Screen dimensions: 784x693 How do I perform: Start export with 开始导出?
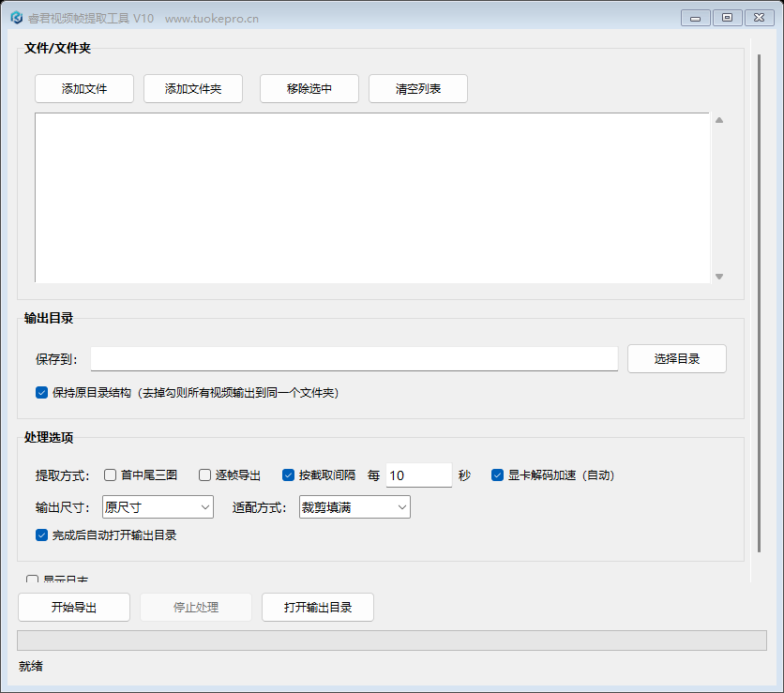(x=74, y=607)
